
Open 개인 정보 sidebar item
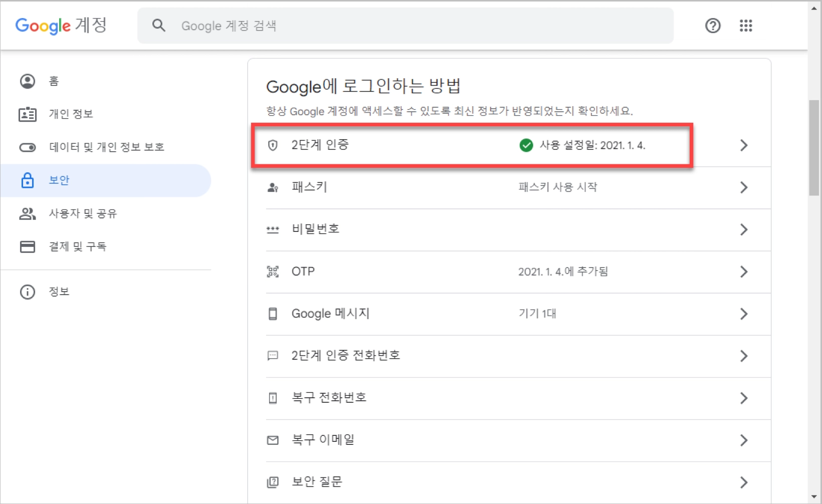coord(106,114)
